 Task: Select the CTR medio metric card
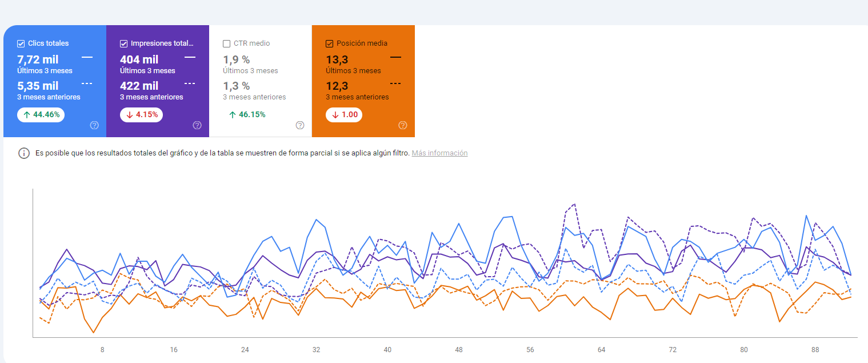pyautogui.click(x=261, y=81)
